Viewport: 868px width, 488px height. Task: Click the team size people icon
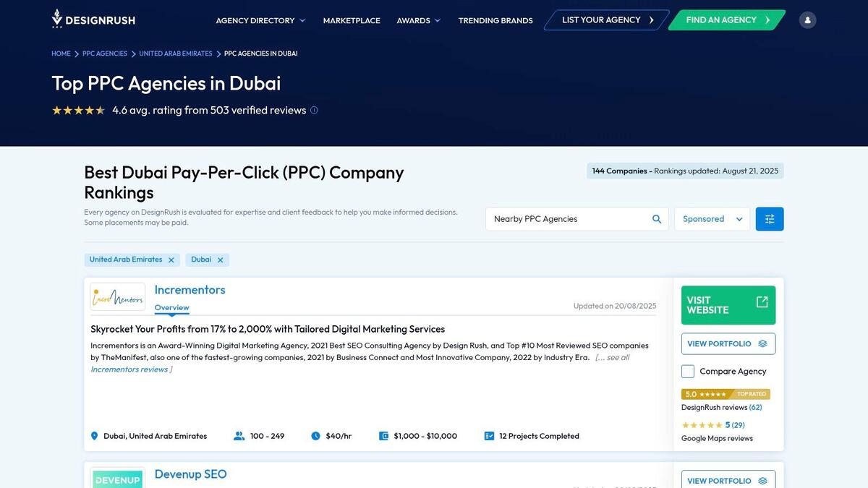tap(239, 436)
